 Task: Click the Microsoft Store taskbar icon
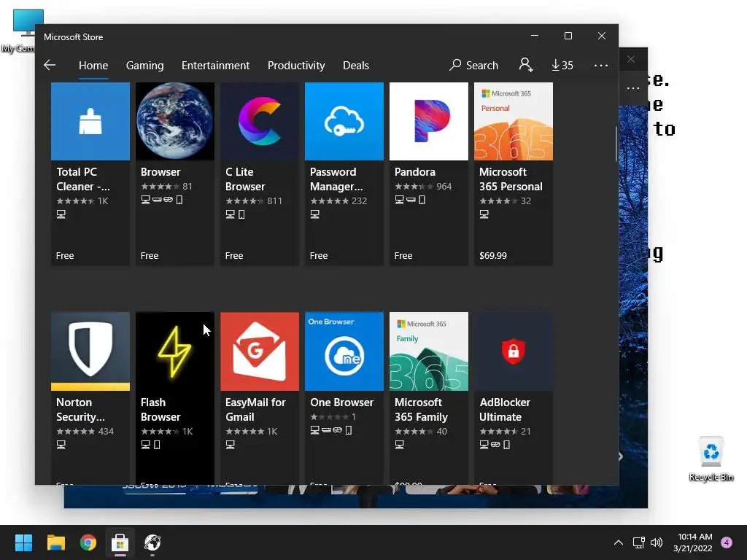[120, 542]
